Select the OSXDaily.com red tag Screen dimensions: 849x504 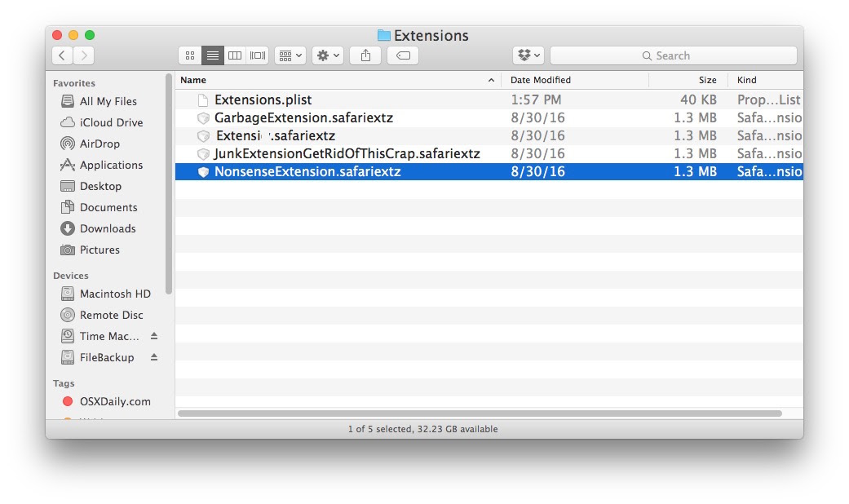click(x=114, y=401)
